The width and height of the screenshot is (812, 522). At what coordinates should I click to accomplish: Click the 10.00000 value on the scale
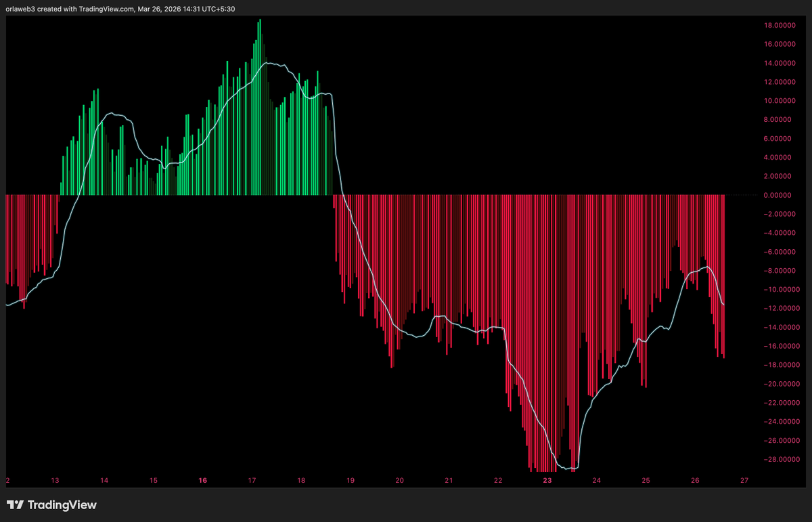(778, 101)
